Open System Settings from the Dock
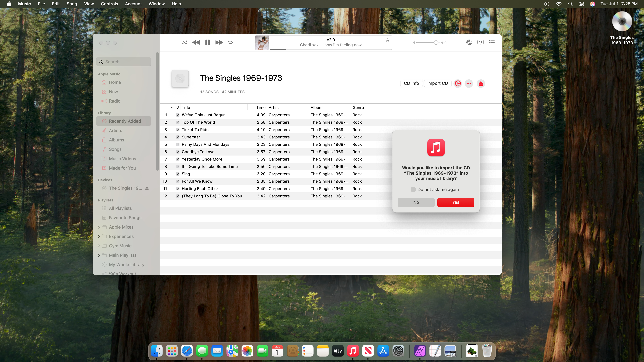This screenshot has height=362, width=644. click(x=398, y=351)
